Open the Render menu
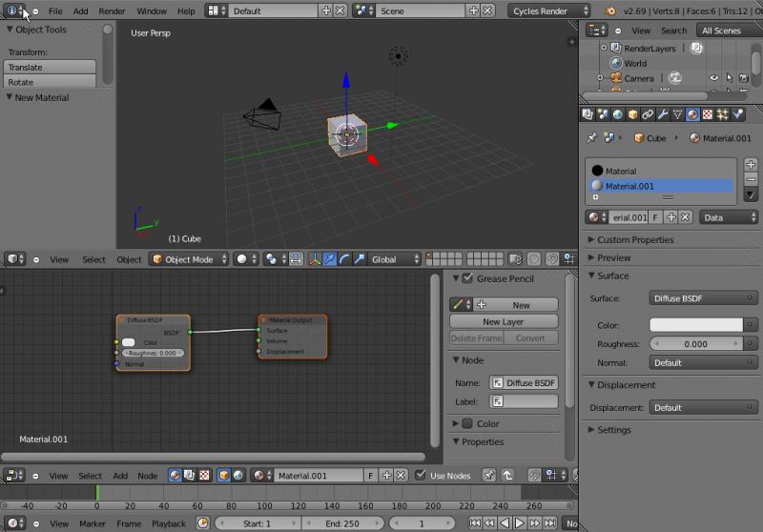763x532 pixels. [112, 11]
